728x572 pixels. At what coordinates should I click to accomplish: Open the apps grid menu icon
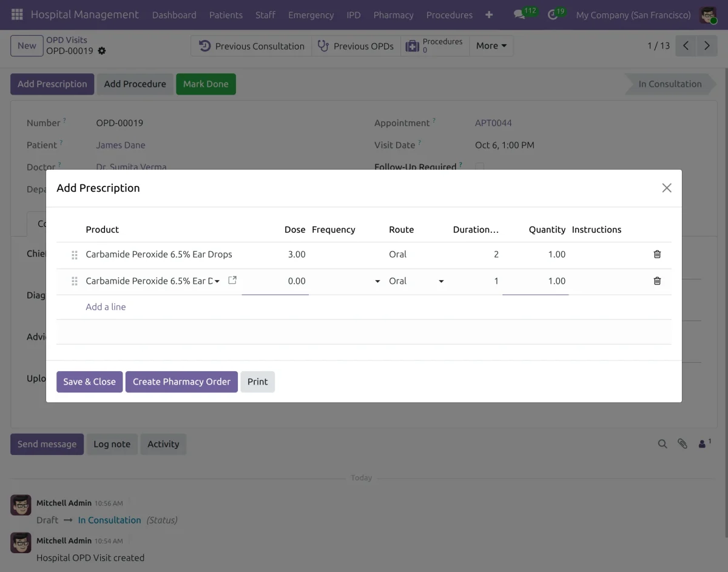coord(17,15)
